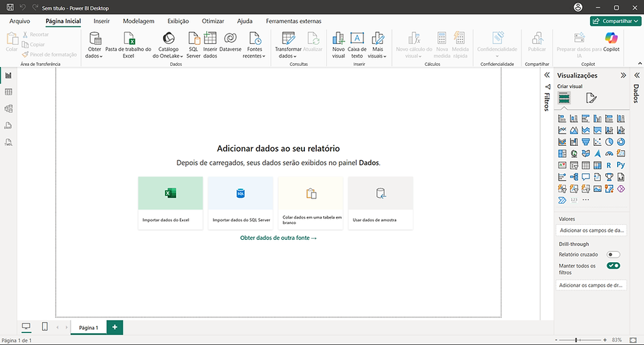This screenshot has width=644, height=345.
Task: Open the Copilot pane button
Action: 611,43
